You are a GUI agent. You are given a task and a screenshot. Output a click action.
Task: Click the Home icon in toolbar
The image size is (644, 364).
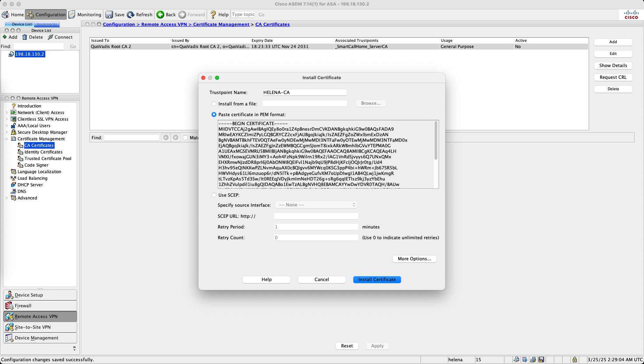6,15
